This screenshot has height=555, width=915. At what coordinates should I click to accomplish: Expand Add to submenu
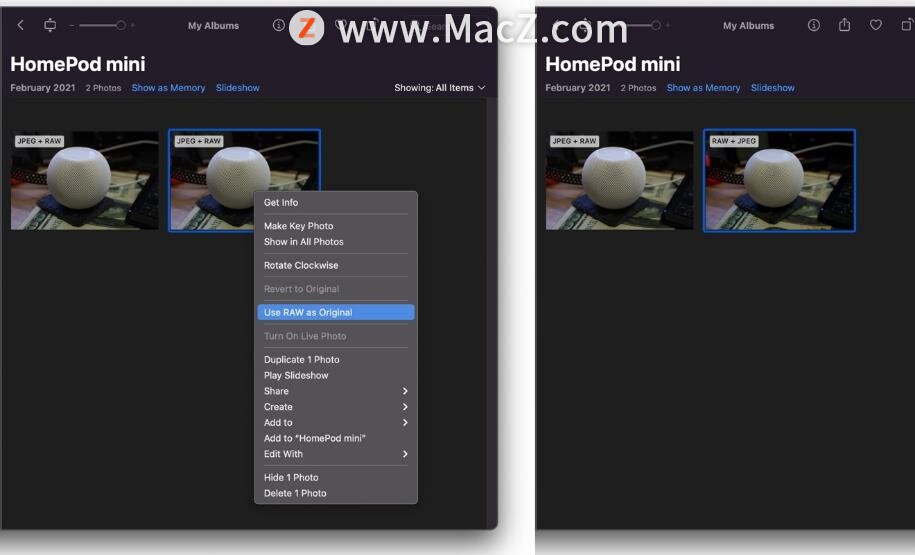tap(336, 423)
